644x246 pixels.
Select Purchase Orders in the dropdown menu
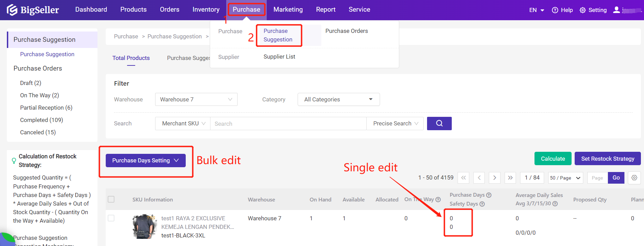point(347,31)
